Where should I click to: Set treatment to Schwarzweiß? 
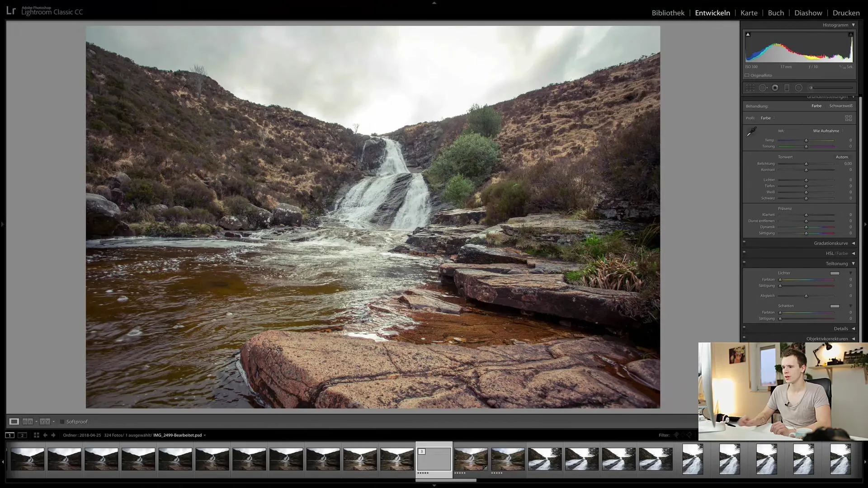click(840, 106)
